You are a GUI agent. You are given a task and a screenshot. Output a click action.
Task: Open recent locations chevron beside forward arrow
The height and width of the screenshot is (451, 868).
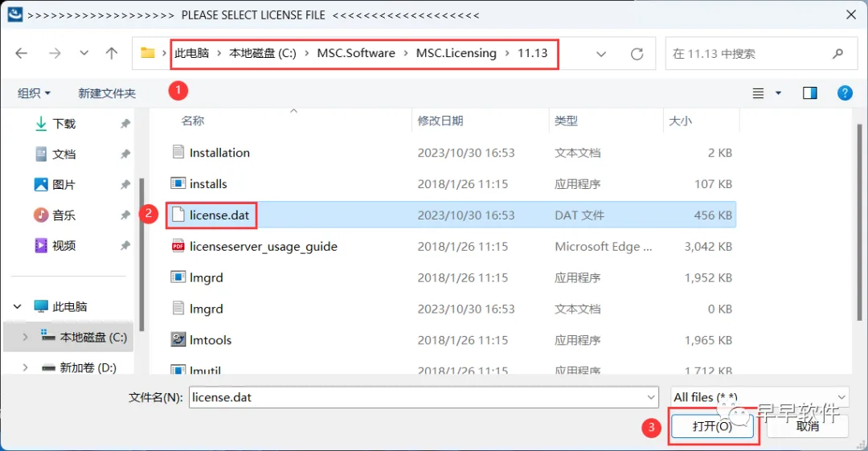click(x=84, y=53)
